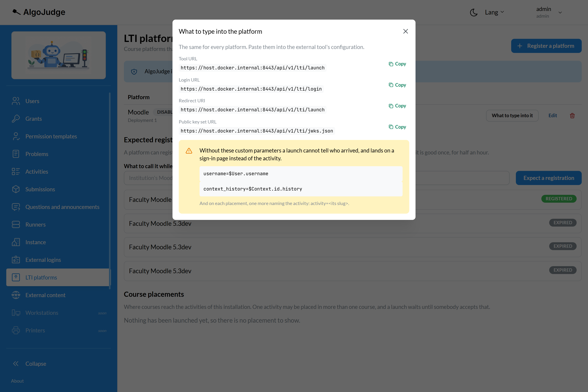Open the About link
This screenshot has height=392, width=588.
pos(17,381)
